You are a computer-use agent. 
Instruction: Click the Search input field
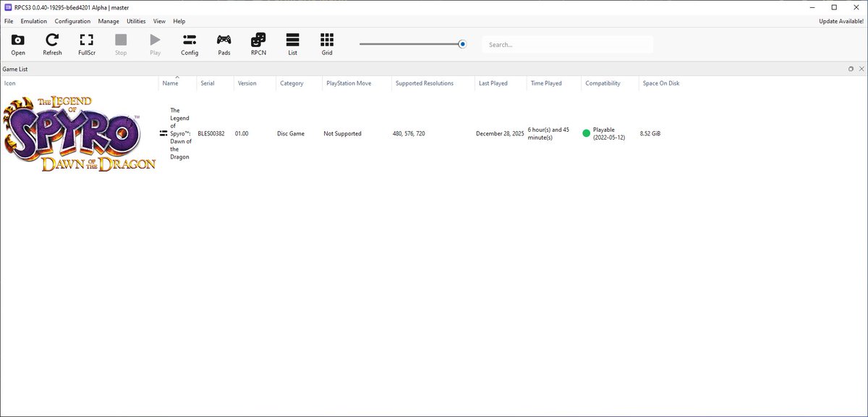point(568,44)
